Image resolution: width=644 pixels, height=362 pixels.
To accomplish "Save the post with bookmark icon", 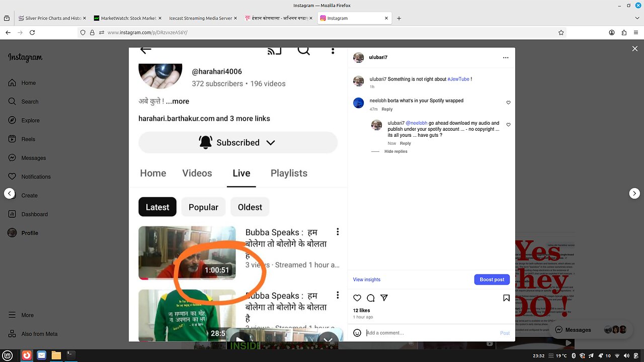I will coord(506,298).
